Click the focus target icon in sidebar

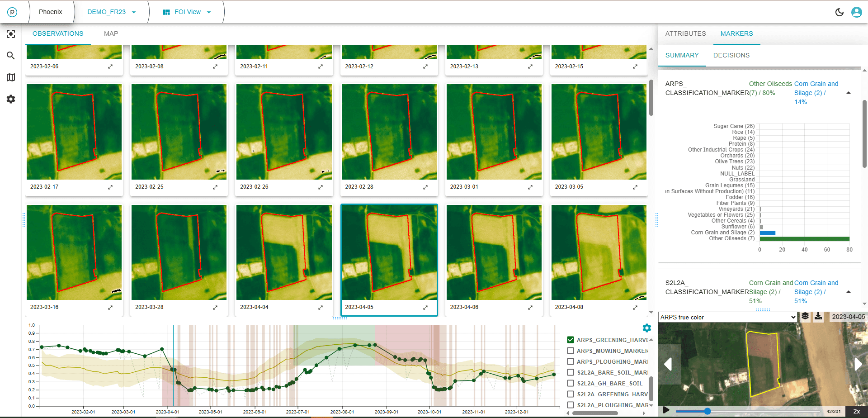click(11, 34)
